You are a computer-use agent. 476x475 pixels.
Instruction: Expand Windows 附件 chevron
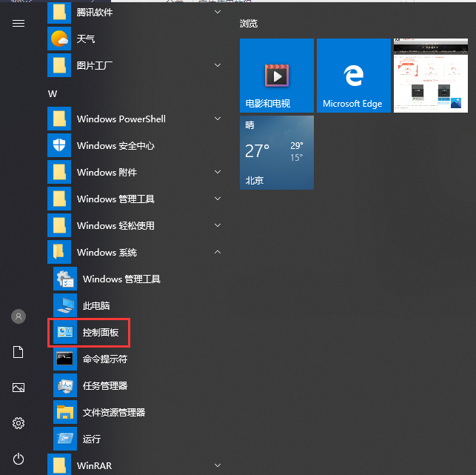pyautogui.click(x=218, y=172)
